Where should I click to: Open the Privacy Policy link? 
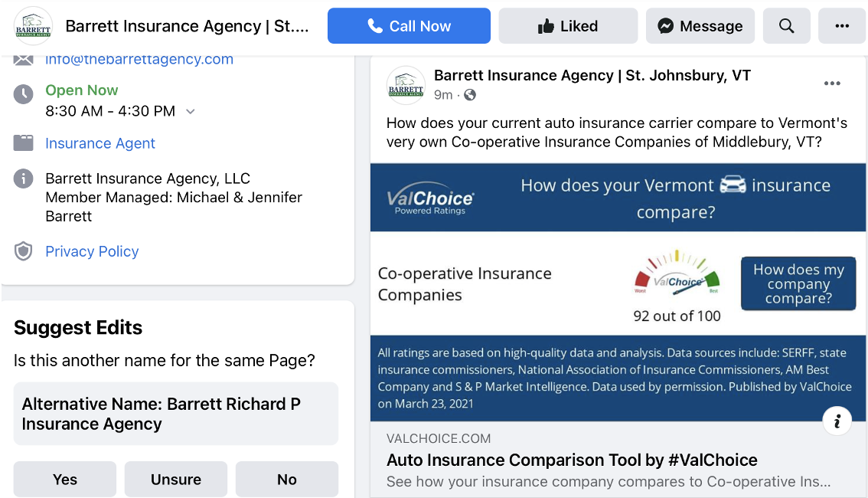pos(92,251)
